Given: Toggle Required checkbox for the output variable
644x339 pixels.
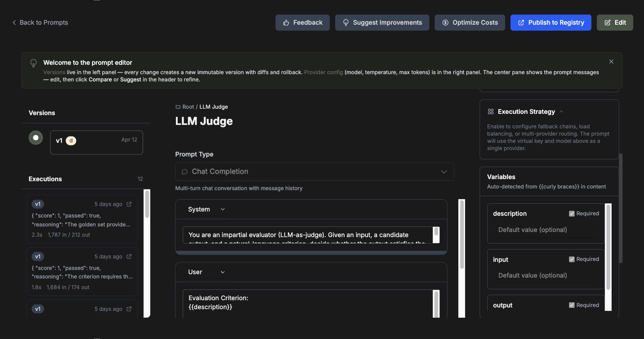Looking at the screenshot, I should [x=572, y=305].
